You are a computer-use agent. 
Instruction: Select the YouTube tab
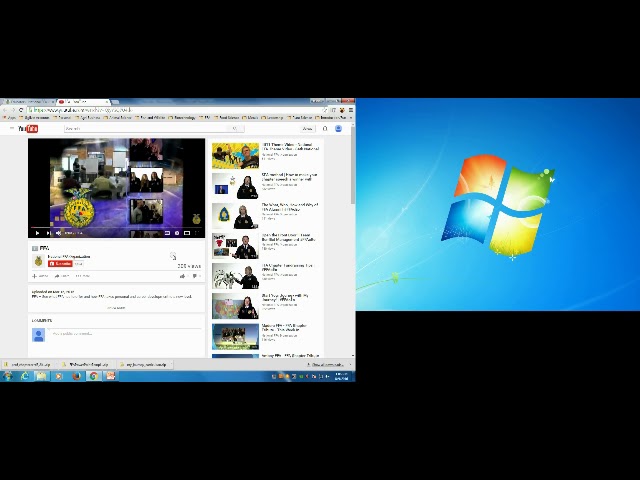coord(82,101)
